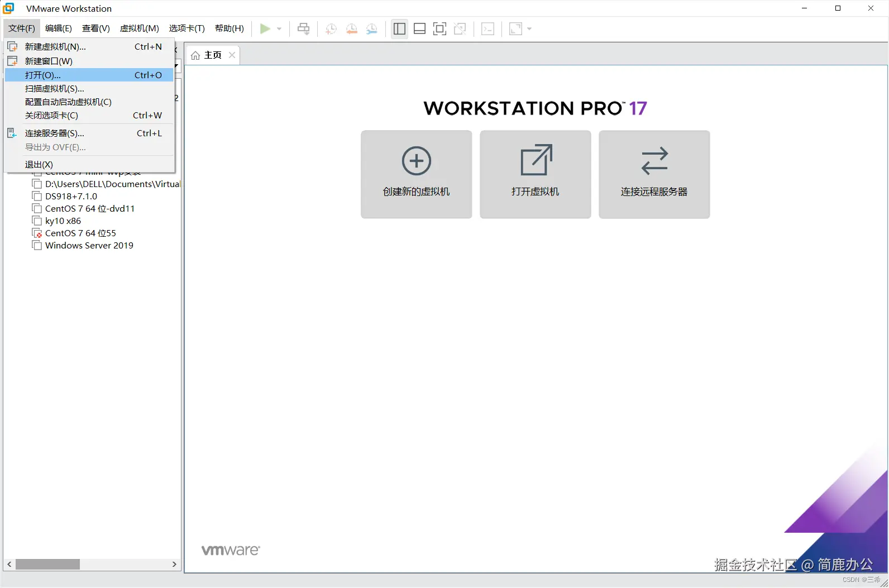Screen dimensions: 889x588
Task: Open the 虚拟机(M) menu
Action: point(140,28)
